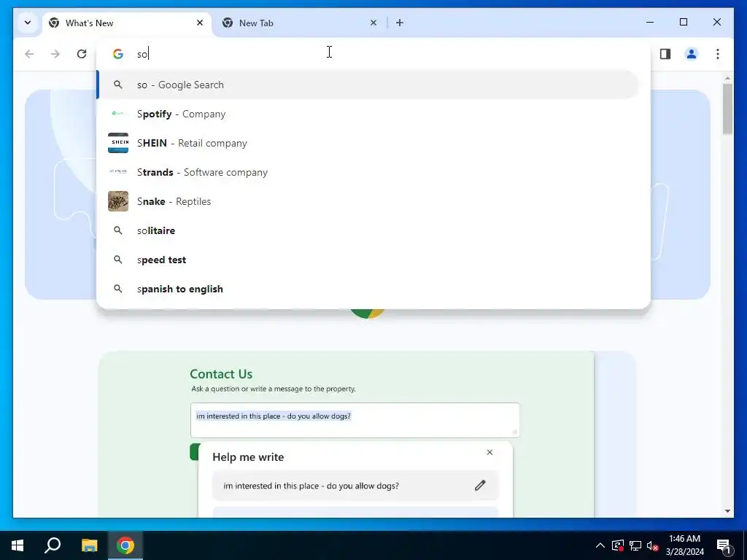747x560 pixels.
Task: Click magnifier icon beside 'so - Google Search'
Action: pos(117,85)
